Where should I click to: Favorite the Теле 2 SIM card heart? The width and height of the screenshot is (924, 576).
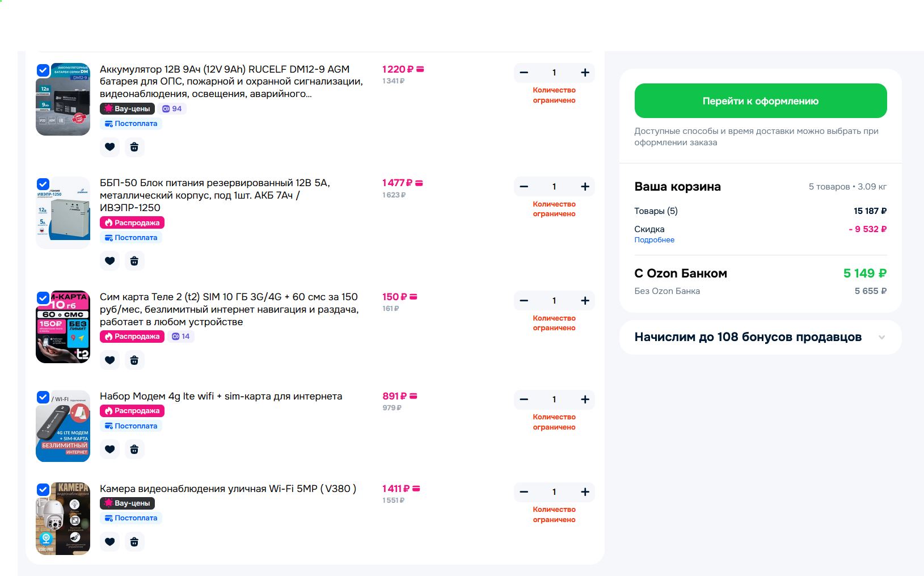point(110,360)
